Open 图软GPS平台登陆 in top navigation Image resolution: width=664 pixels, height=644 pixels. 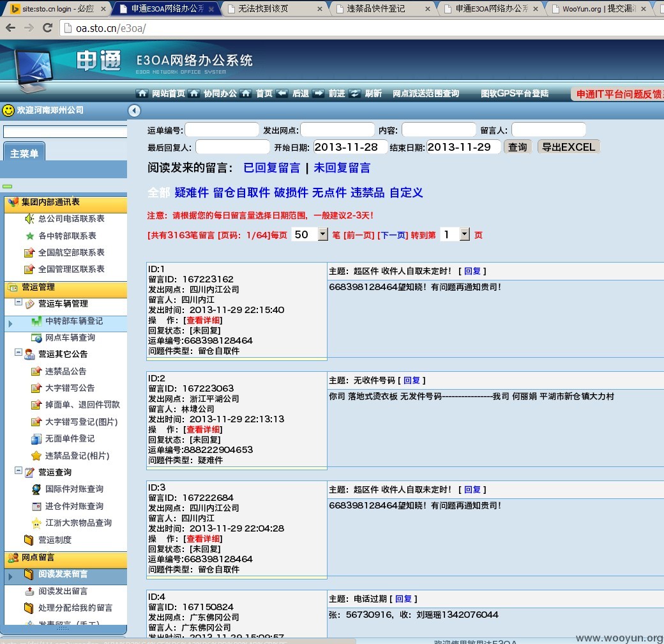(x=515, y=93)
